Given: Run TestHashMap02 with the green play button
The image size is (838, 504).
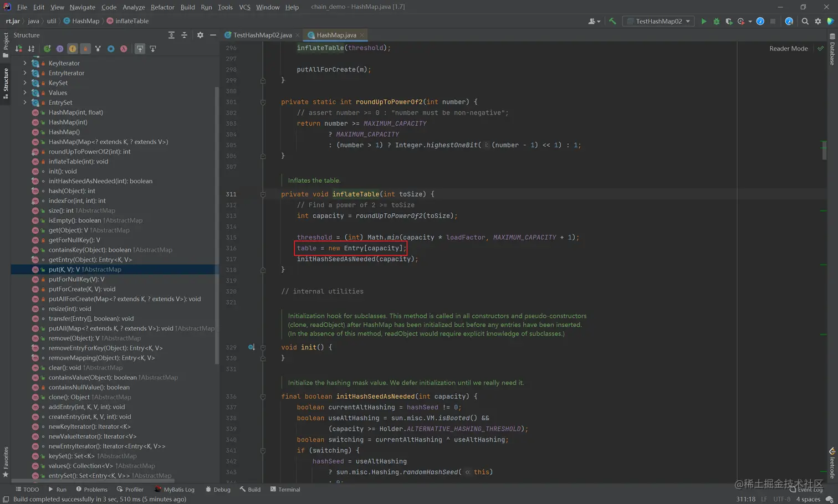Looking at the screenshot, I should pos(703,21).
